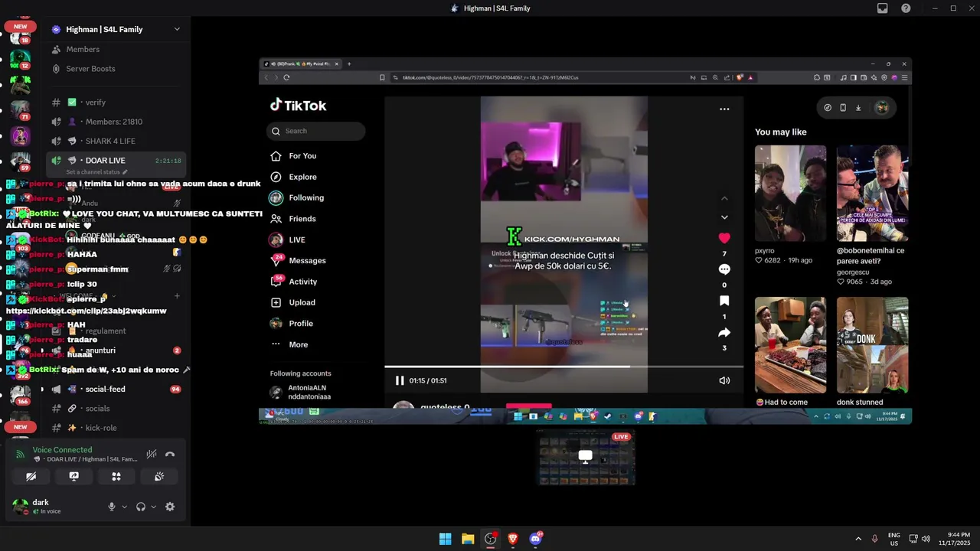Open the kick-role channel
980x551 pixels.
[116, 428]
